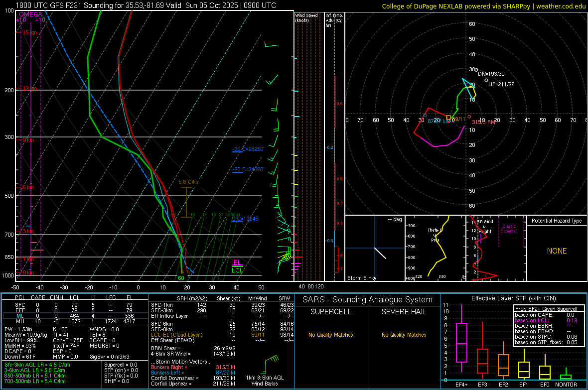
Task: Click the 9 km height marker
Action: tap(28, 140)
